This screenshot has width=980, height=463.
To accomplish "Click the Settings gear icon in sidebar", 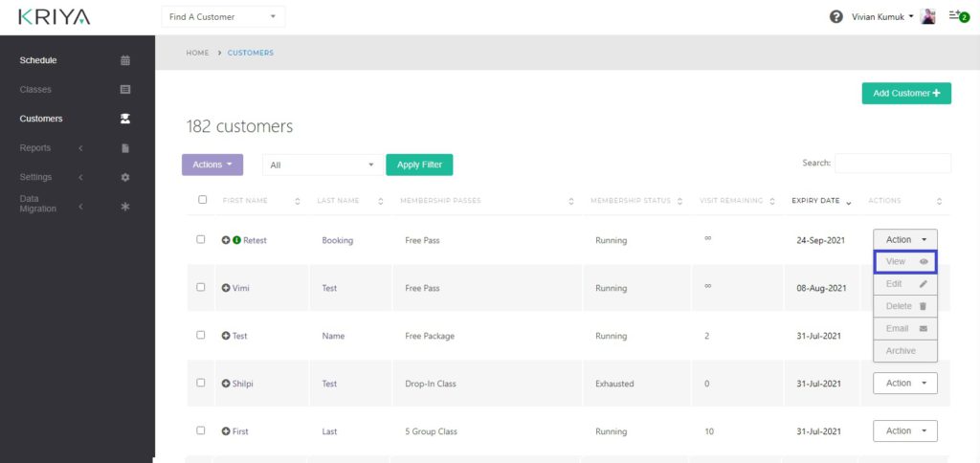I will tap(124, 177).
